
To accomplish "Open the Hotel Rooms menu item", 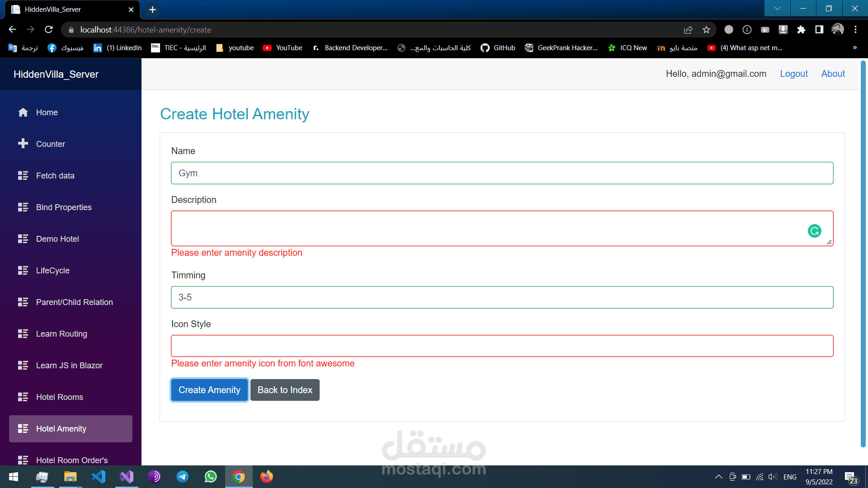I will 60,397.
